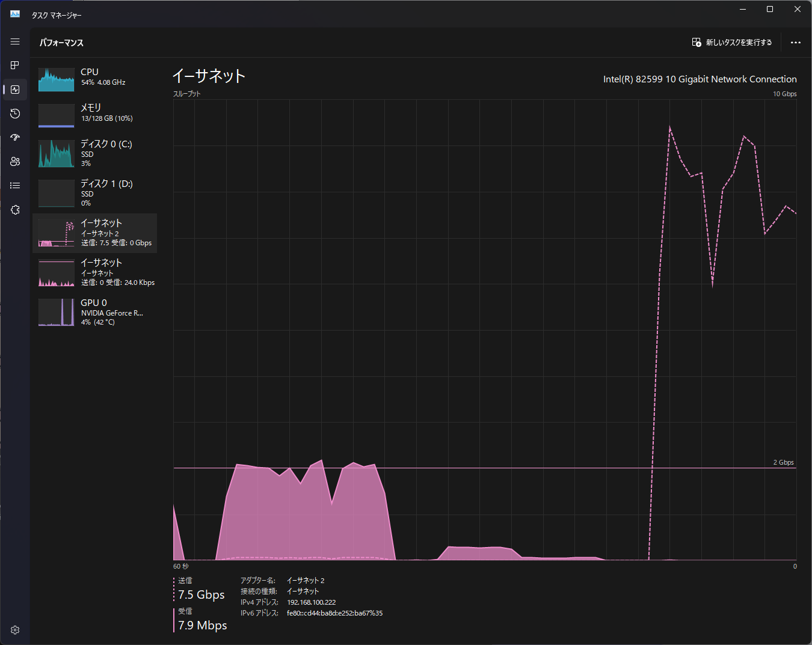This screenshot has height=645, width=812.
Task: Open the Startup apps page icon
Action: point(15,138)
